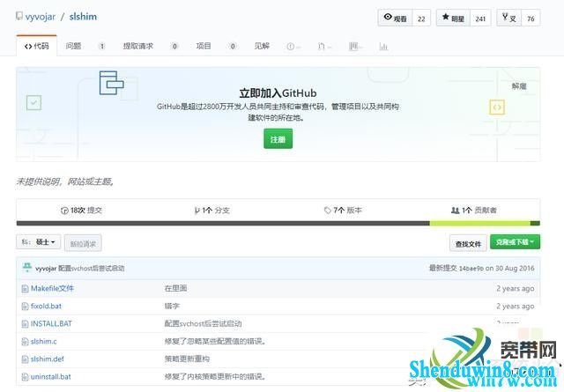The image size is (564, 392).
Task: Click the repository icon beside vyvojar
Action: [19, 16]
